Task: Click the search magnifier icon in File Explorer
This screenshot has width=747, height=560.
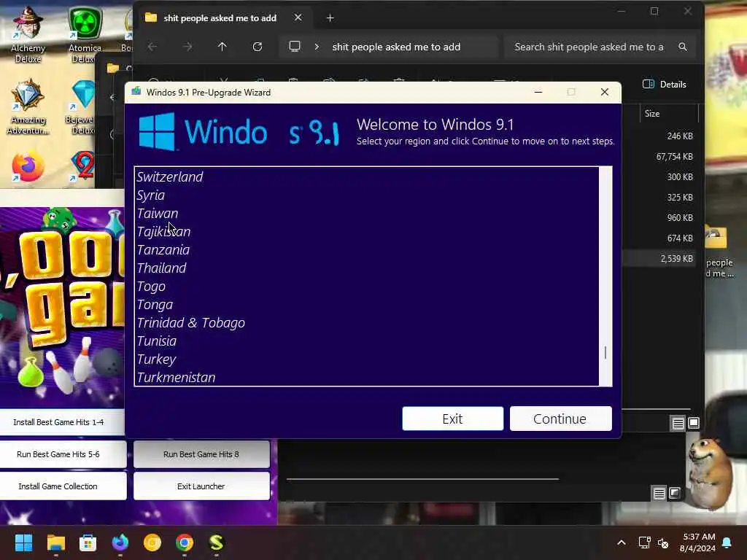Action: click(683, 47)
